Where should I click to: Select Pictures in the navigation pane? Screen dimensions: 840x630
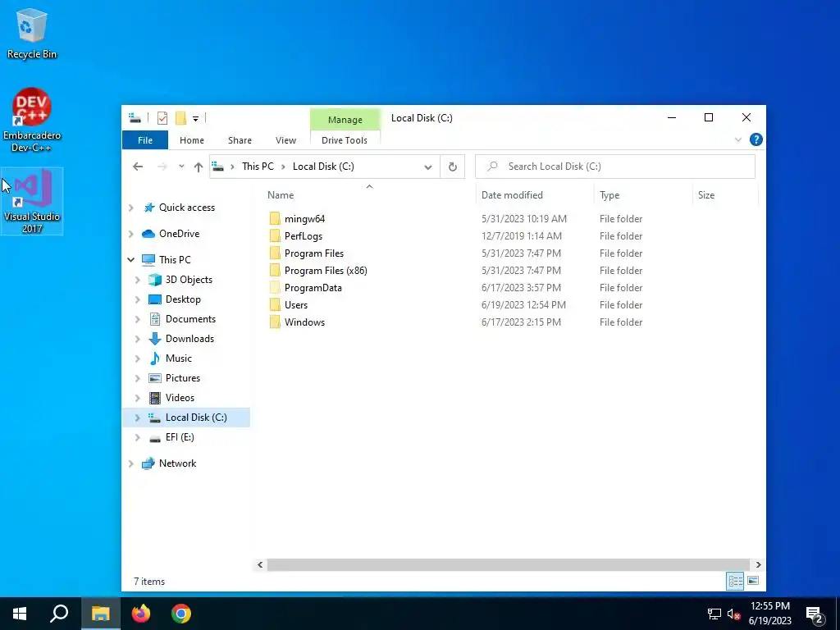(x=183, y=378)
